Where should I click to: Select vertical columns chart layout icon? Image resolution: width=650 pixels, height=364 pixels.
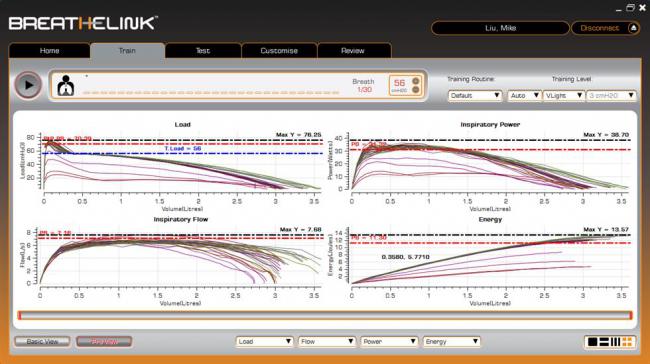(x=616, y=342)
